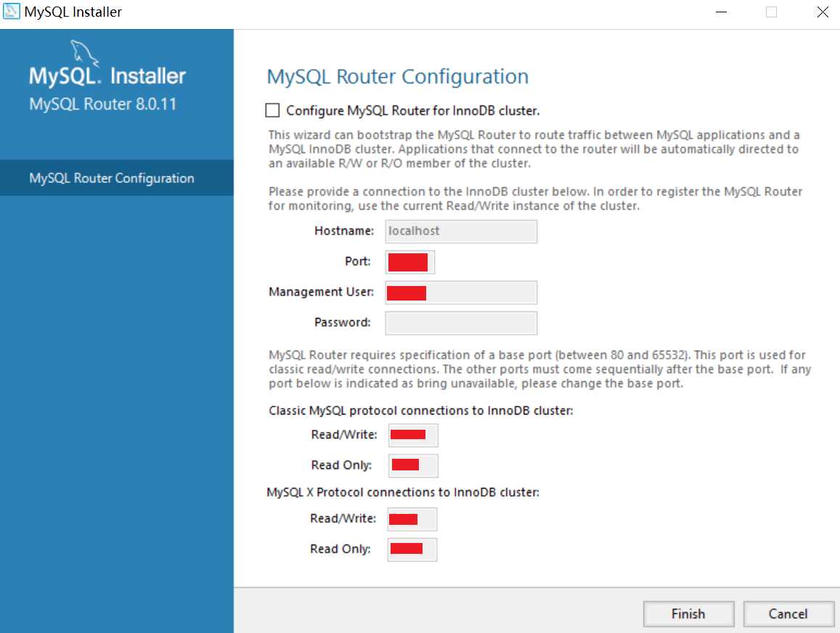The height and width of the screenshot is (633, 840).
Task: Click the Classic protocol Read Only port field
Action: tap(412, 465)
